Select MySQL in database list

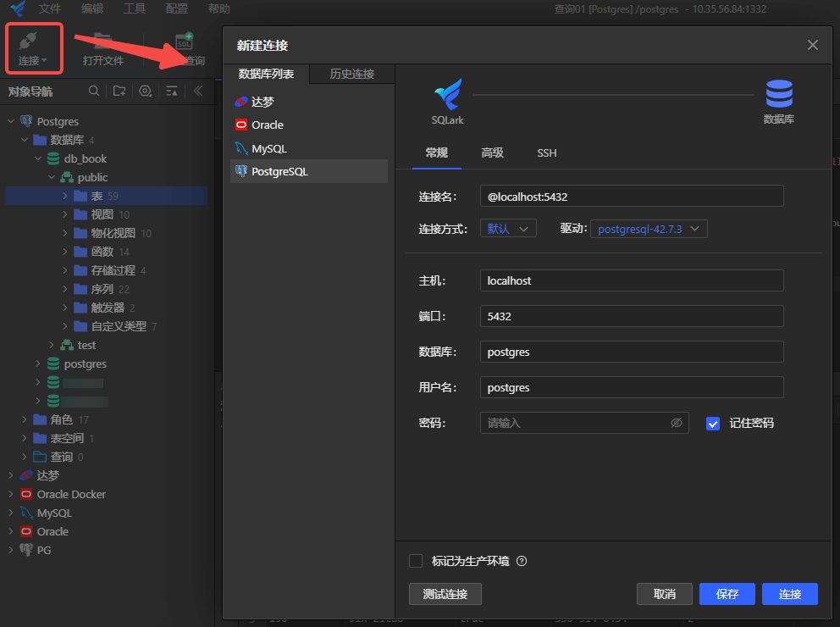[309, 148]
